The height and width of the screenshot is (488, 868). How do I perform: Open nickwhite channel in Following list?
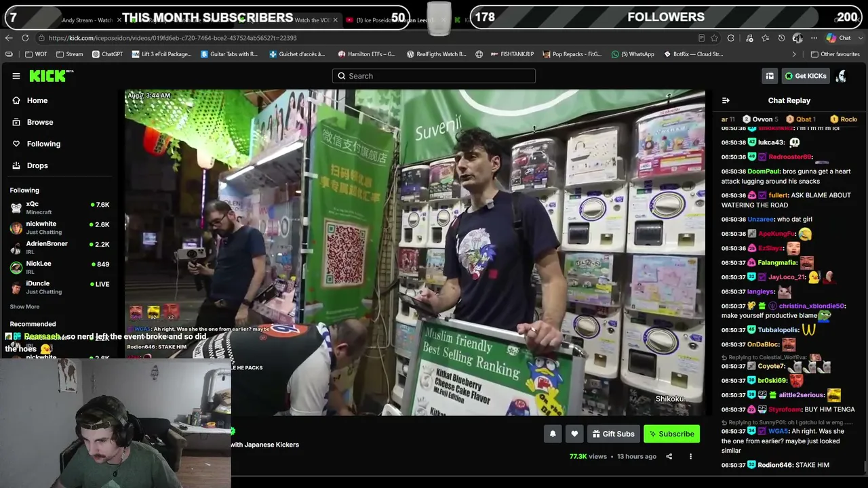pyautogui.click(x=60, y=228)
